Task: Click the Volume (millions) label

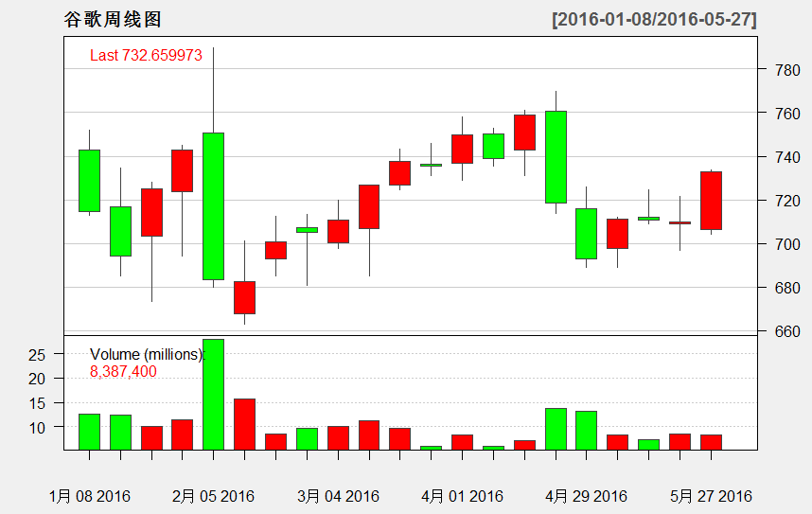Action: pos(147,354)
